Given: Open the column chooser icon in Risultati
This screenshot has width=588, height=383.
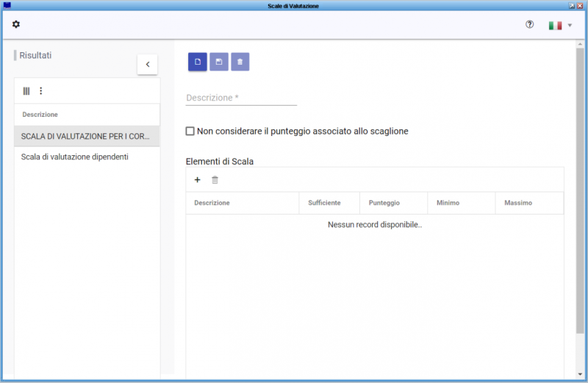Looking at the screenshot, I should [x=26, y=90].
